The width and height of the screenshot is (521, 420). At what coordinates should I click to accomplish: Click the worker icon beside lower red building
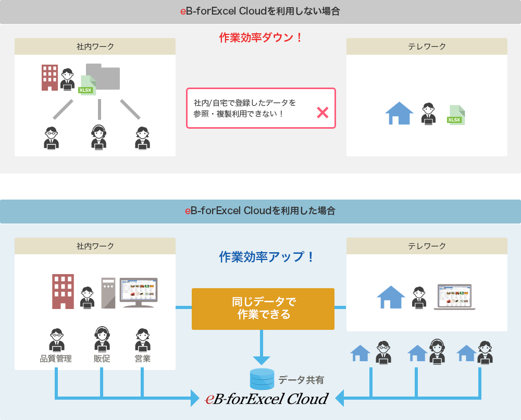pos(87,298)
